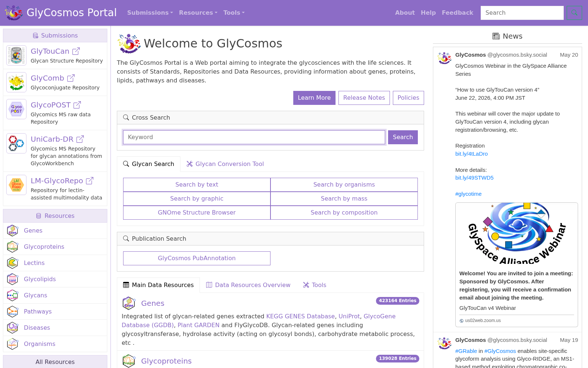This screenshot has height=368, width=588.
Task: Open the GlyComb repository icon
Action: coord(16,82)
